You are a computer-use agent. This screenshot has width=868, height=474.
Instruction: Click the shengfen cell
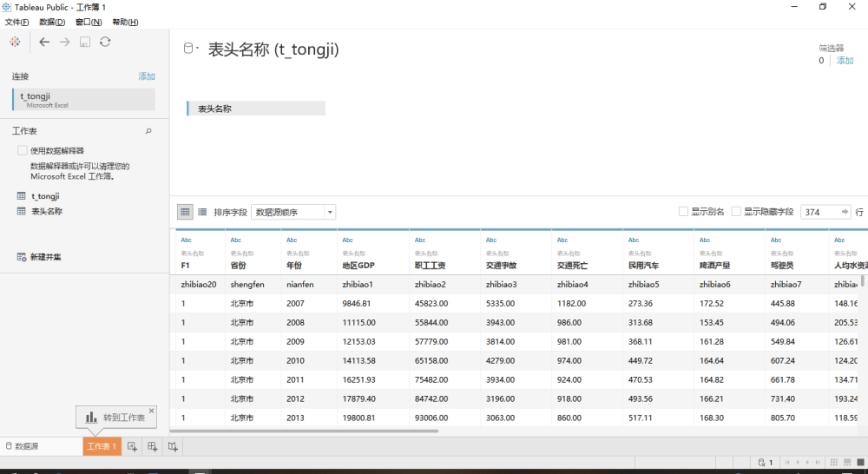click(x=247, y=285)
